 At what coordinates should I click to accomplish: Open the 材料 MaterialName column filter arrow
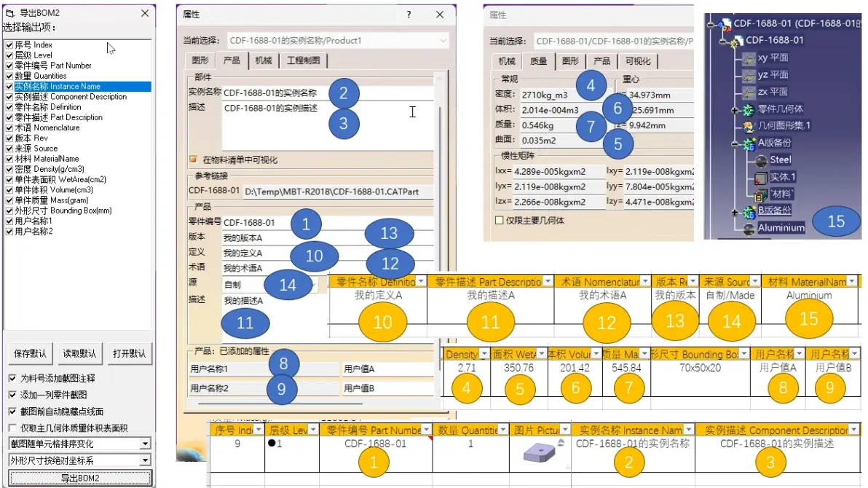(853, 281)
